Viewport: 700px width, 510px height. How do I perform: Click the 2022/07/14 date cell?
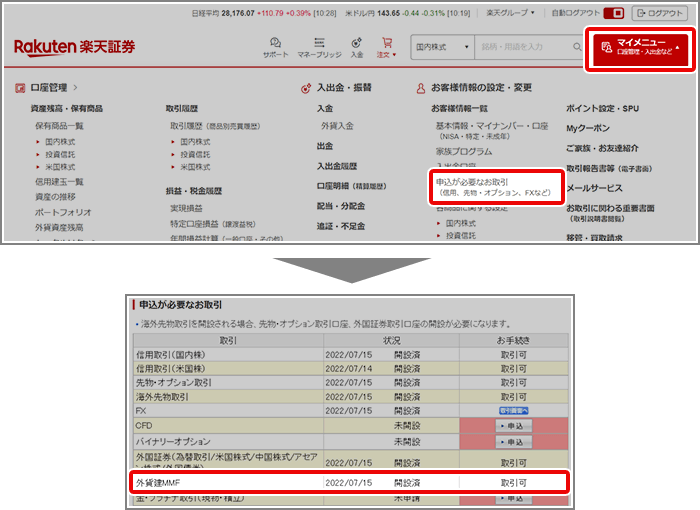click(349, 369)
